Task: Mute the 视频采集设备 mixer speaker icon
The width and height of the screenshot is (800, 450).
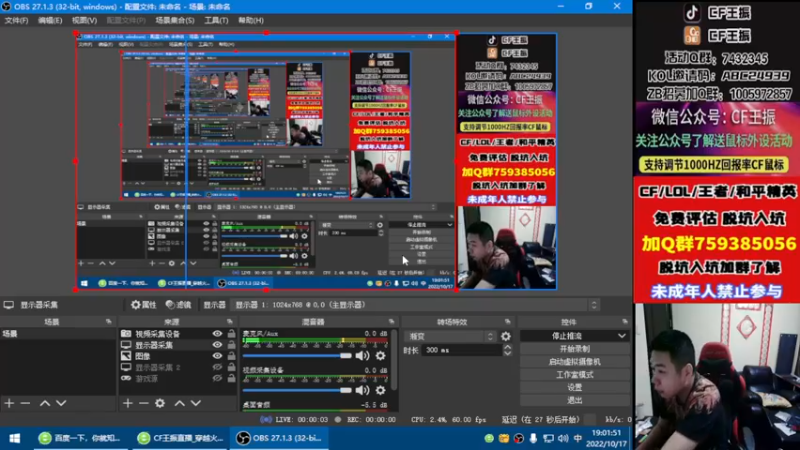Action: click(x=362, y=390)
